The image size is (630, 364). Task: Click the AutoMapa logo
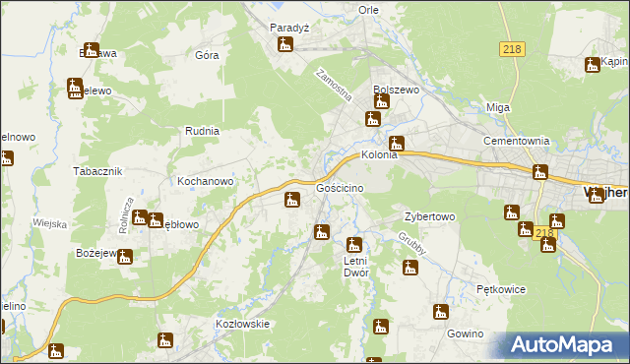pyautogui.click(x=561, y=345)
